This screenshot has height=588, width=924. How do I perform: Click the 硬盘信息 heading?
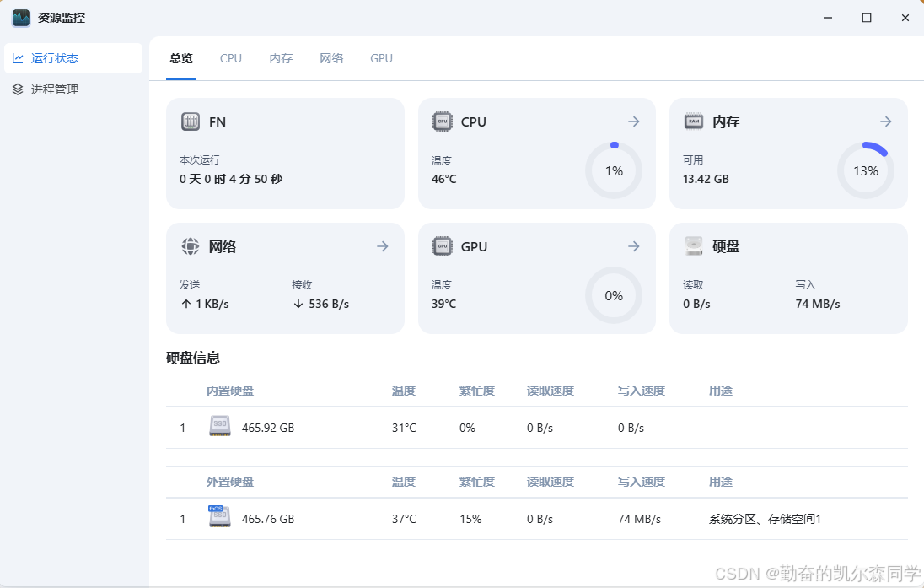coord(193,358)
